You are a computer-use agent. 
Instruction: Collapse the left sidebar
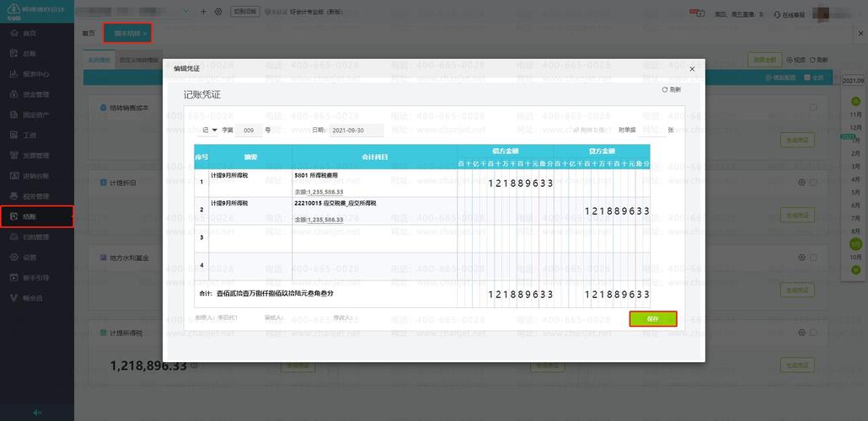37,413
